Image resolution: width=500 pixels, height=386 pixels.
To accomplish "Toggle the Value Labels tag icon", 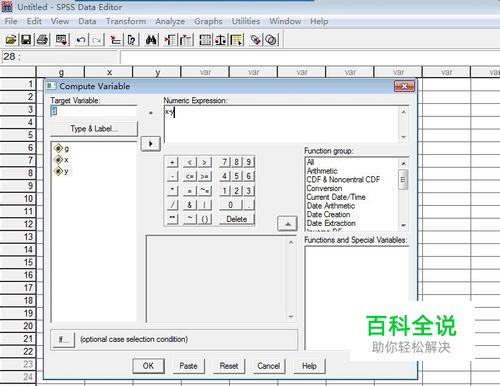I will tap(255, 40).
